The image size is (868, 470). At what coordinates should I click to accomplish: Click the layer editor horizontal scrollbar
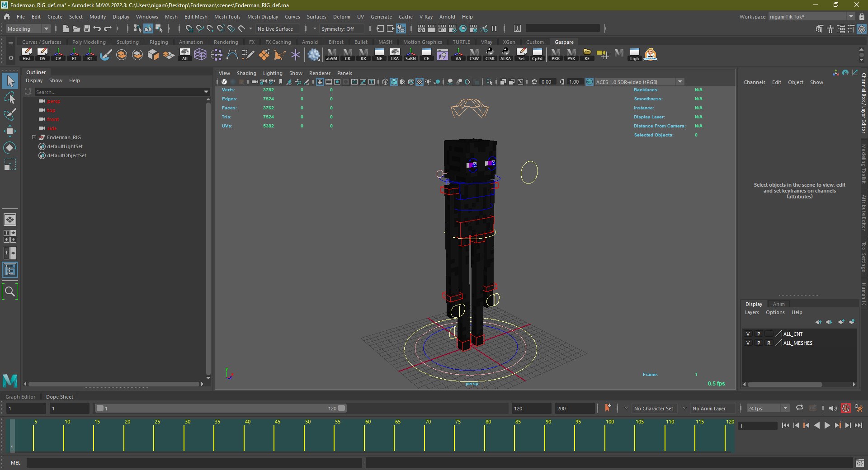pyautogui.click(x=785, y=385)
